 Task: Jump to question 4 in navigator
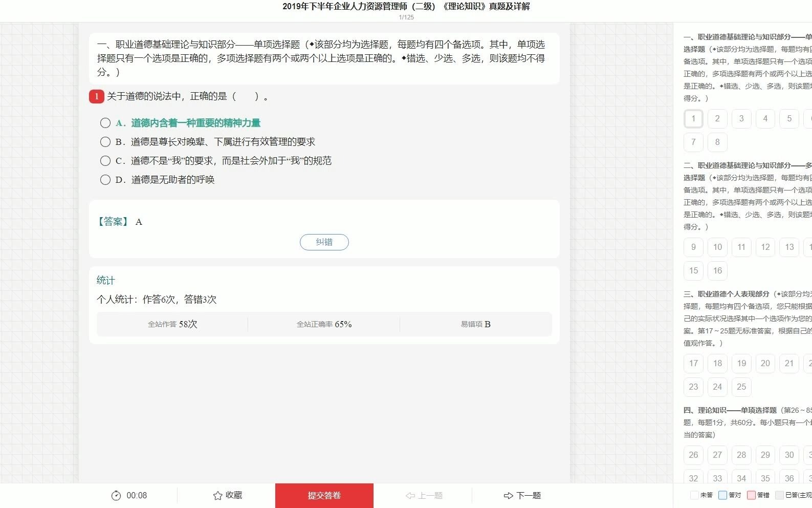coord(765,119)
